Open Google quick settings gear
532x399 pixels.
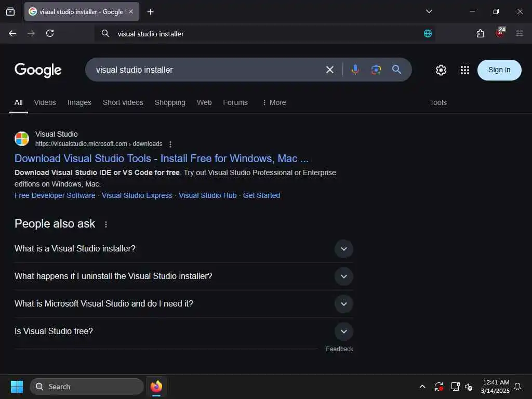coord(441,70)
